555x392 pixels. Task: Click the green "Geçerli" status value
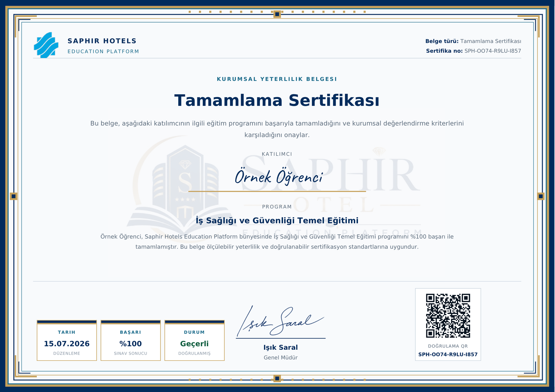point(194,344)
